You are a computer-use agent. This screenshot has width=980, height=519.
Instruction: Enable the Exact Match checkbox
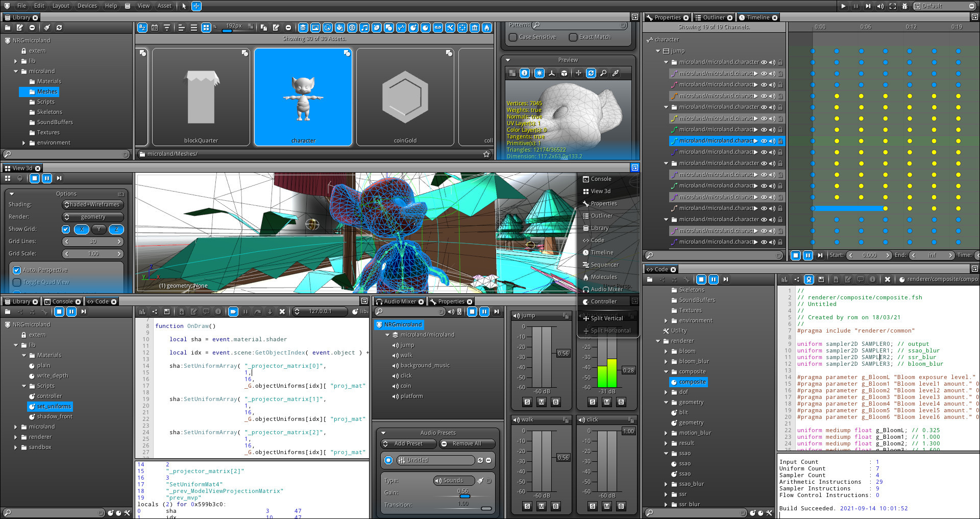(573, 37)
